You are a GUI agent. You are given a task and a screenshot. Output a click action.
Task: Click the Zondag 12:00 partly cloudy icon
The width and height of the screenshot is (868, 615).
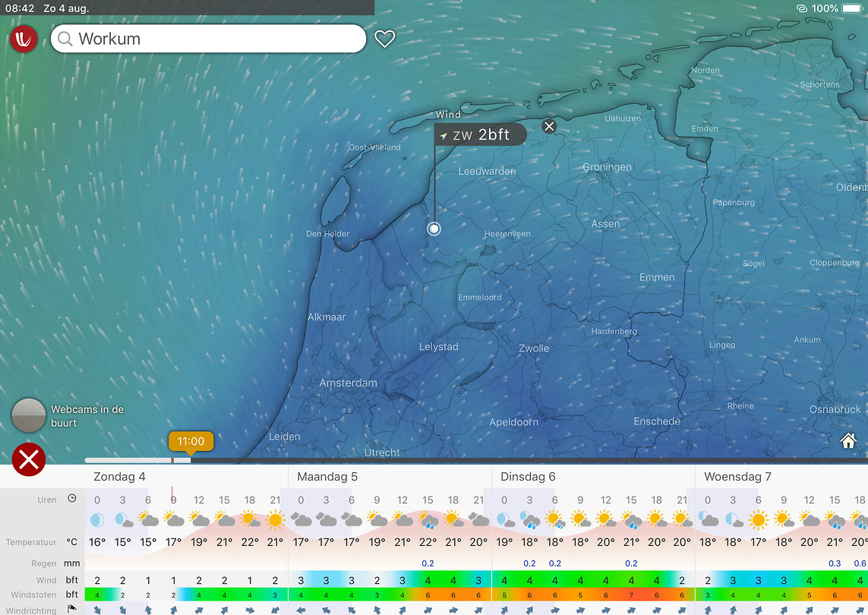click(x=199, y=520)
